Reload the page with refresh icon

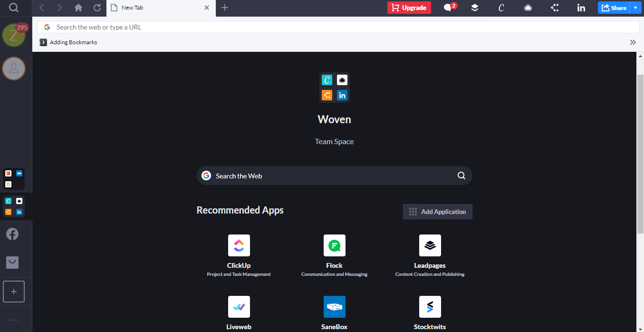[x=97, y=8]
